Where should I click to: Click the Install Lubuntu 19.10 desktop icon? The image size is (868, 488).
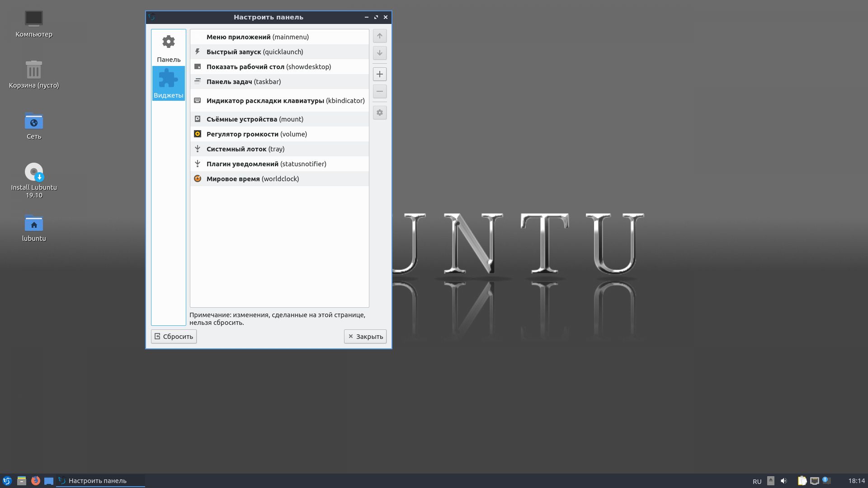tap(34, 173)
